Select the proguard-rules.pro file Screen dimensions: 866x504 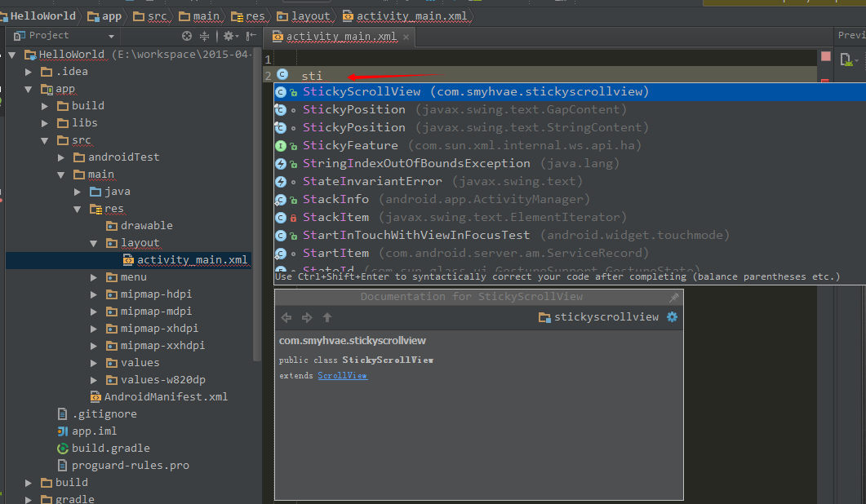point(122,466)
